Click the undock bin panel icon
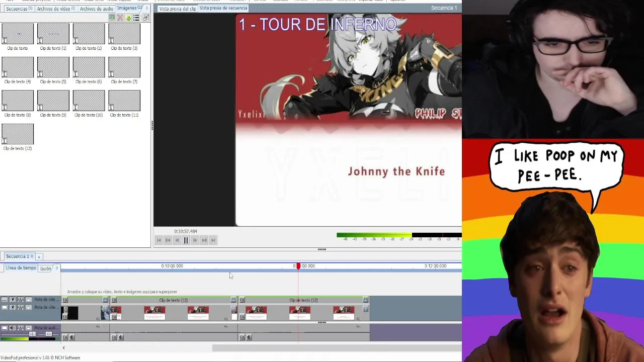 pos(146,18)
